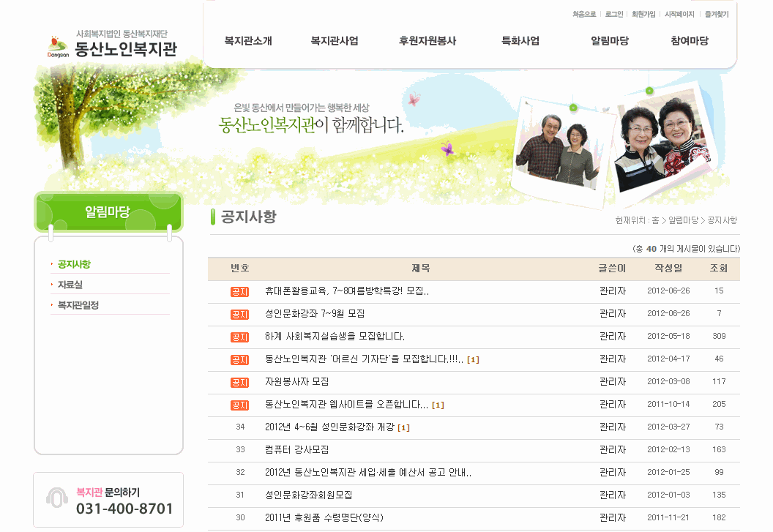
Task: Click the 회원가입 link
Action: click(643, 15)
